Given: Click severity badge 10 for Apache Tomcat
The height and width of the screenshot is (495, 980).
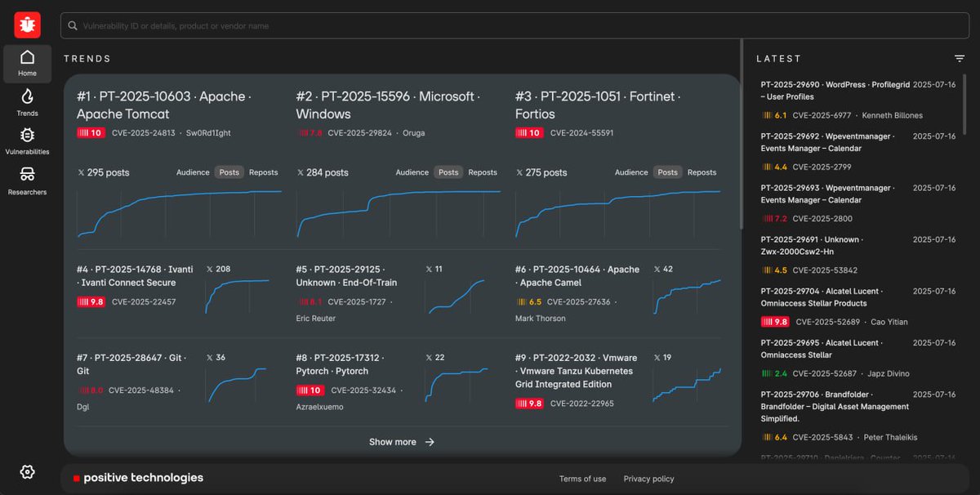Looking at the screenshot, I should tap(91, 133).
